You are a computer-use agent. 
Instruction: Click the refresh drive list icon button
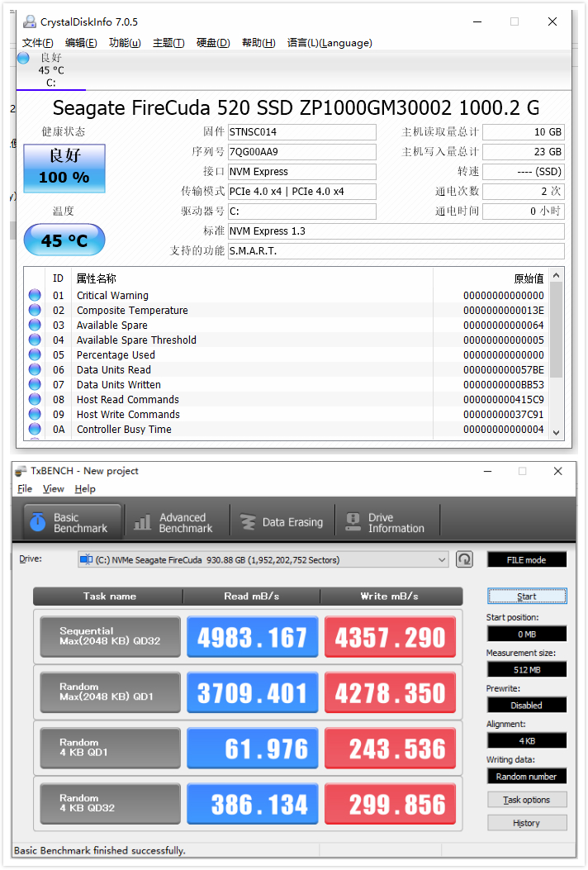click(464, 559)
